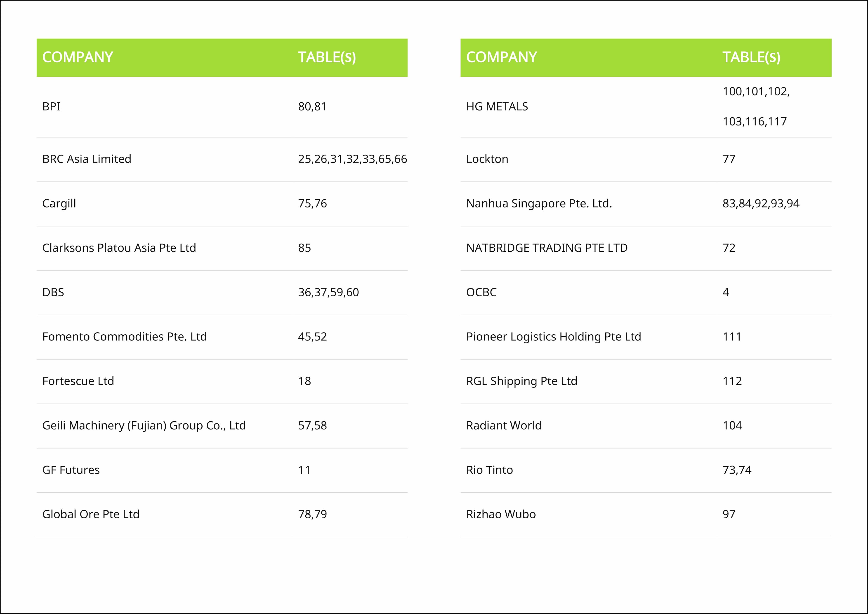Select BRC Asia Limited entry

click(x=87, y=159)
